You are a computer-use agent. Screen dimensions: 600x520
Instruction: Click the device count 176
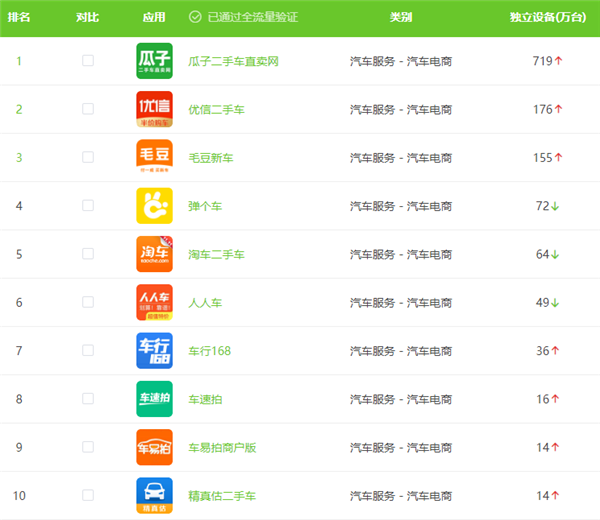point(543,109)
